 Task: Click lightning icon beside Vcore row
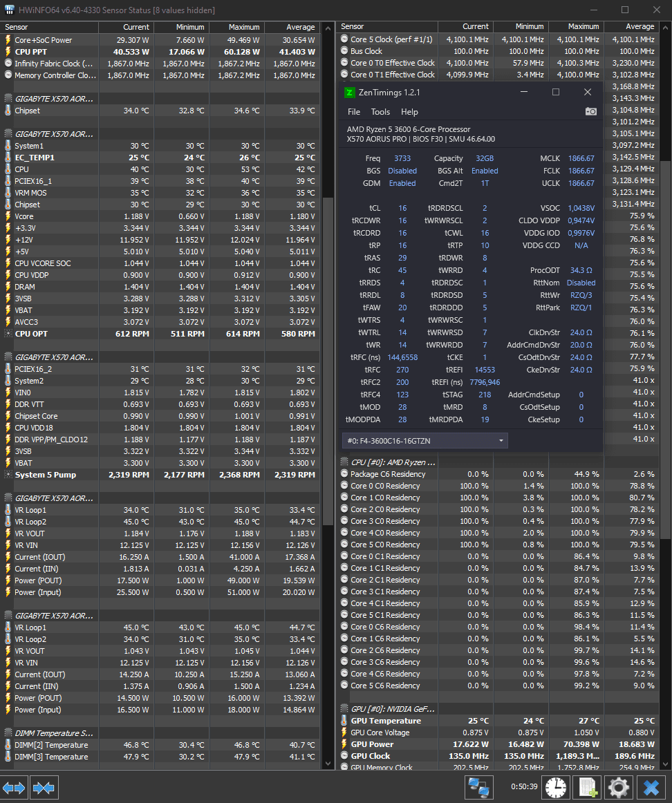click(8, 216)
